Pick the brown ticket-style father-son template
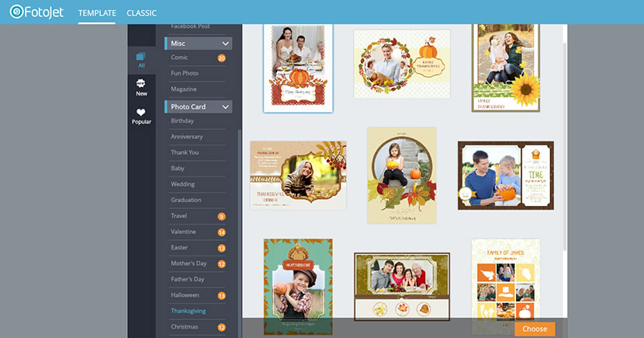Image resolution: width=644 pixels, height=338 pixels. pyautogui.click(x=506, y=176)
